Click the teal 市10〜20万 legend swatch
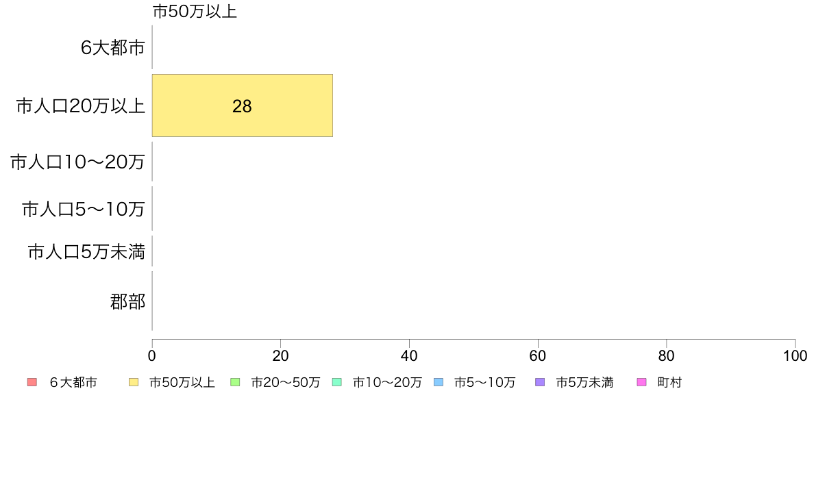This screenshot has height=504, width=814. 337,383
